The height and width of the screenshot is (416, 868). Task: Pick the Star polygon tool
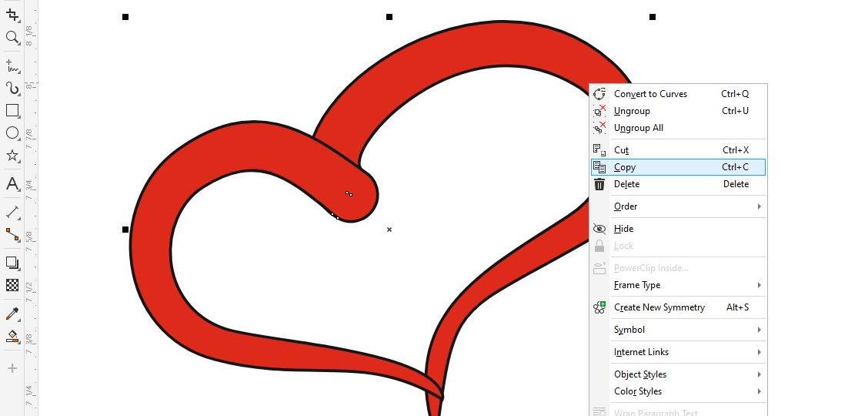12,156
